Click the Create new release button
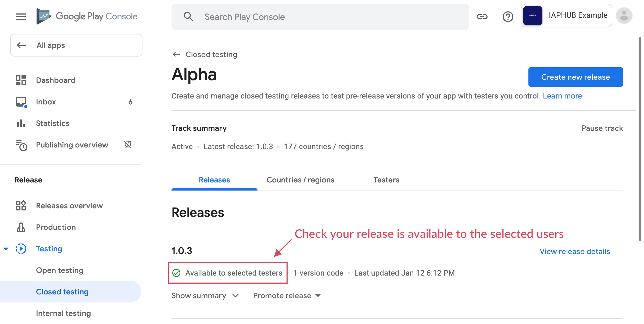The height and width of the screenshot is (324, 644). coord(575,77)
